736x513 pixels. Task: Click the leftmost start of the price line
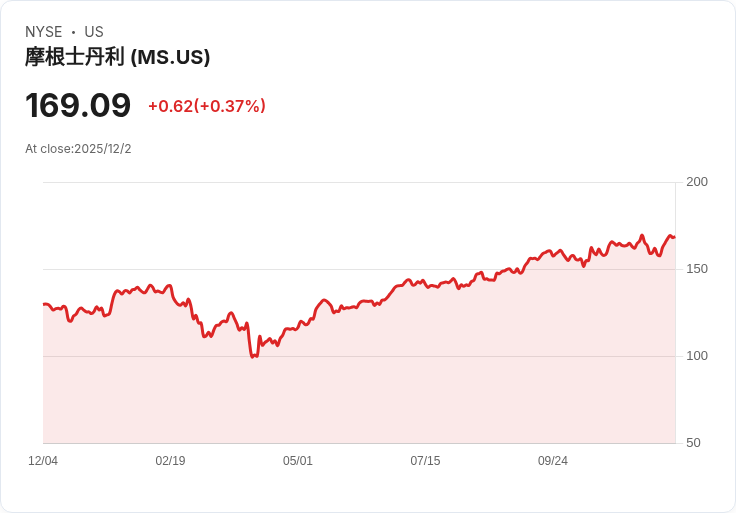(44, 304)
